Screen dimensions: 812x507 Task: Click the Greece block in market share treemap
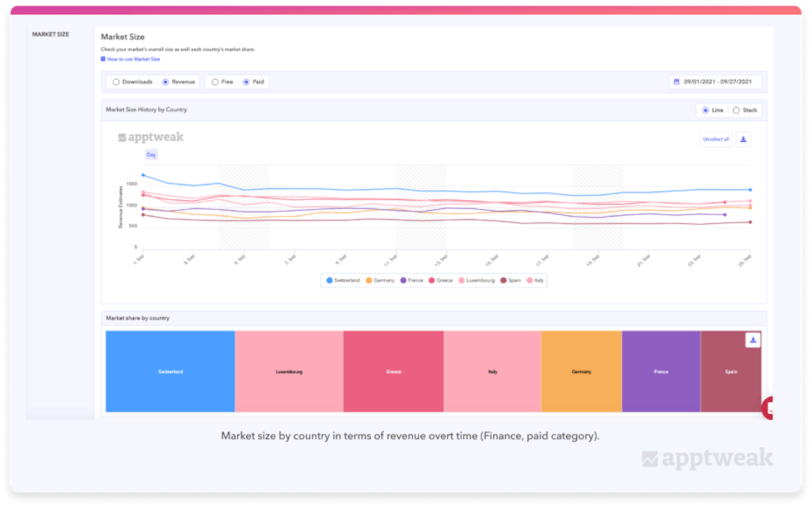[x=393, y=372]
